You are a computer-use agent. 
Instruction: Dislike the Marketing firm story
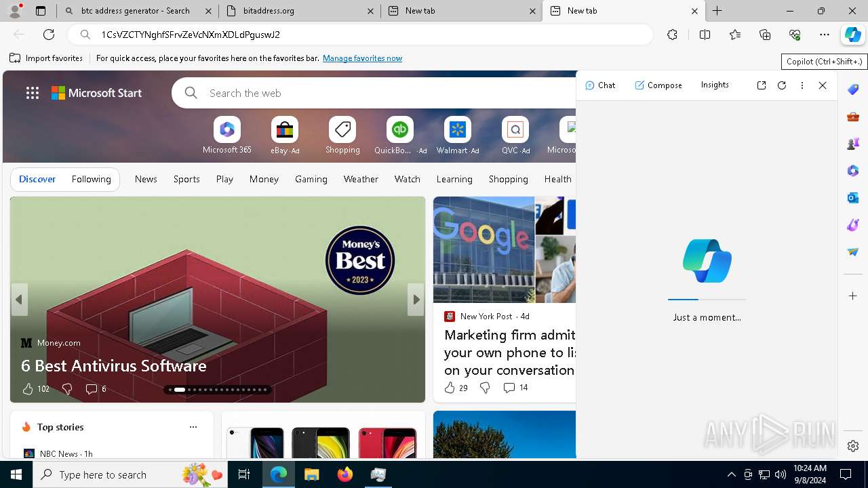pos(485,388)
